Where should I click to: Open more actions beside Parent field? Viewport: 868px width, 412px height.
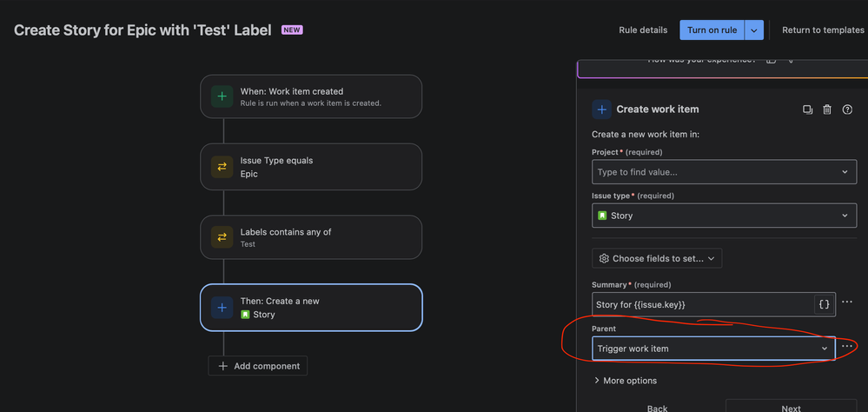tap(846, 346)
